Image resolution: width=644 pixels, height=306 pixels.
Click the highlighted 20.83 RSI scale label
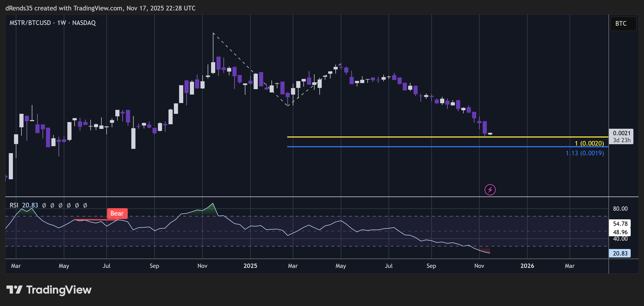[620, 253]
